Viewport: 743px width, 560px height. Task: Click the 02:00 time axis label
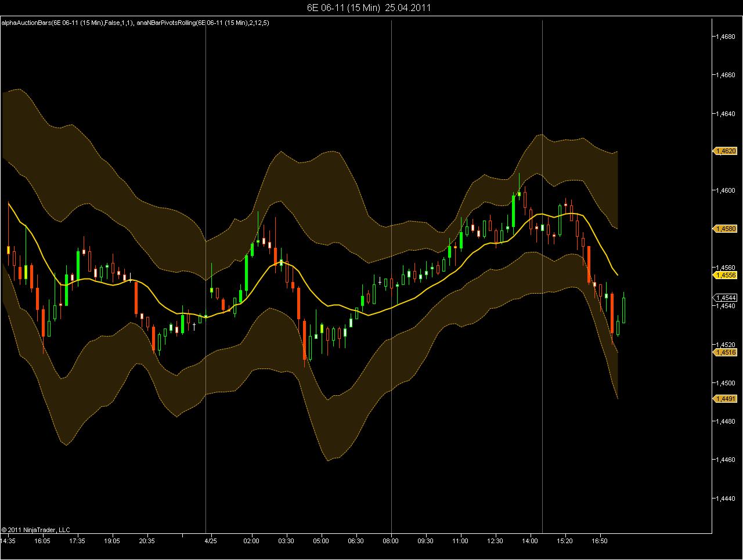click(x=251, y=541)
